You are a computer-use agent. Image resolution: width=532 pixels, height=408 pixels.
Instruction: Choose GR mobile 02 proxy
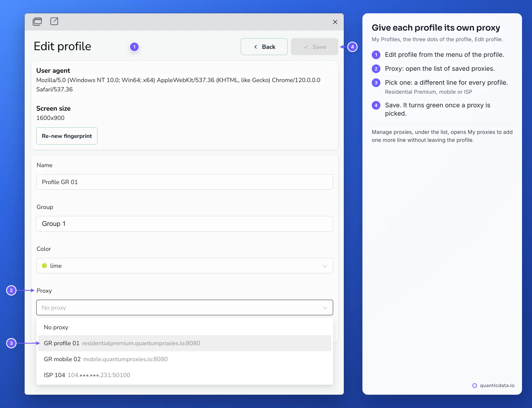point(185,359)
